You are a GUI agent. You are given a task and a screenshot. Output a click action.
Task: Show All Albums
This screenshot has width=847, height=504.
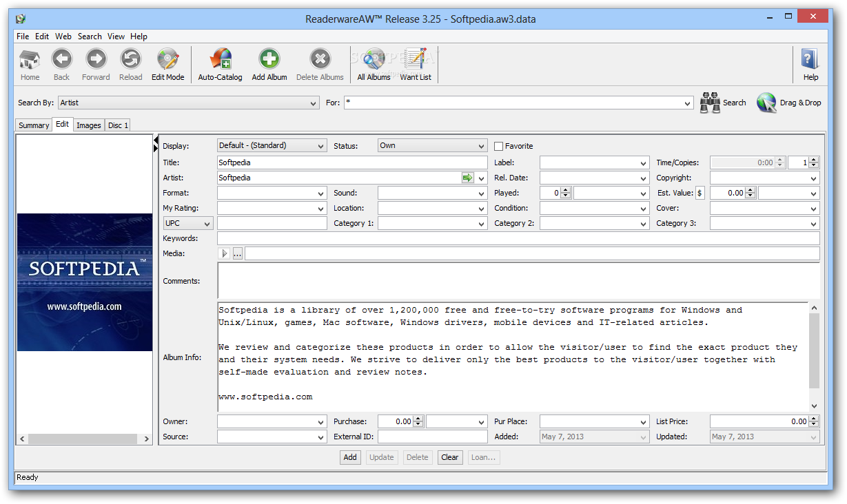pyautogui.click(x=374, y=65)
